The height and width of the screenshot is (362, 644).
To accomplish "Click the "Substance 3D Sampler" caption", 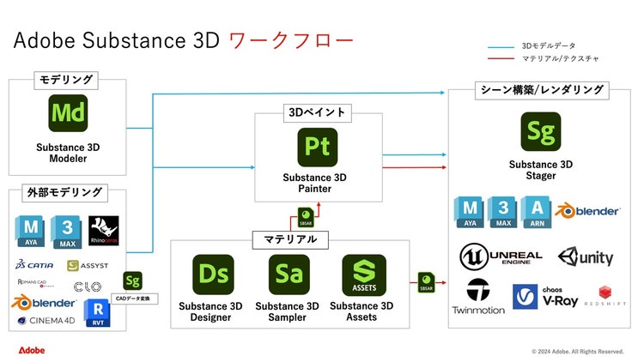I will [x=287, y=311].
